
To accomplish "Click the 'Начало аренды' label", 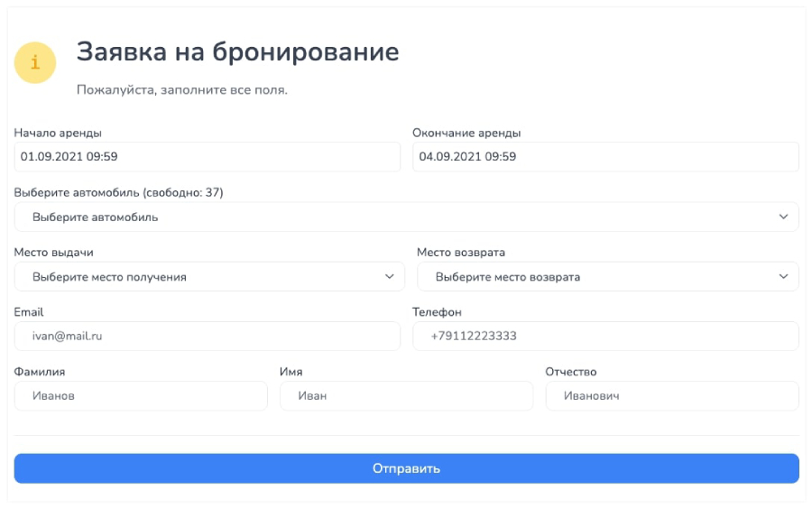I will (58, 133).
